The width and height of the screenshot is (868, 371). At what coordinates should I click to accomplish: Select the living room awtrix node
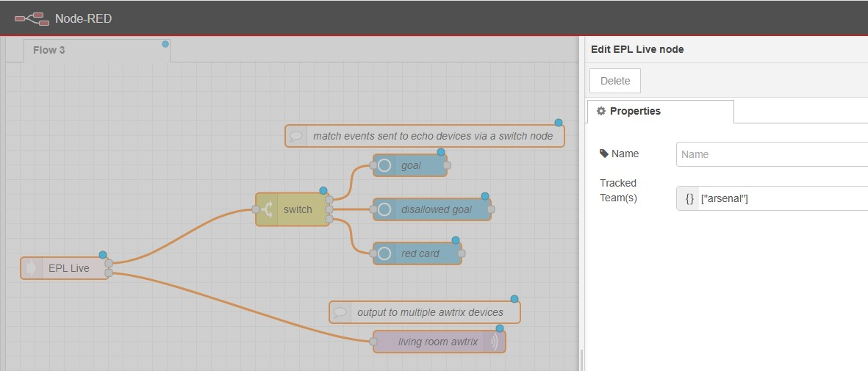pos(439,342)
